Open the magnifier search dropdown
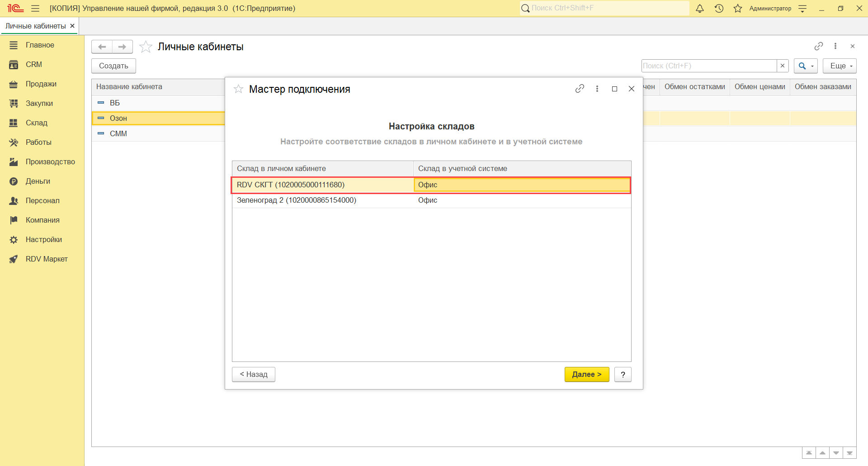Image resolution: width=868 pixels, height=466 pixels. coord(806,66)
